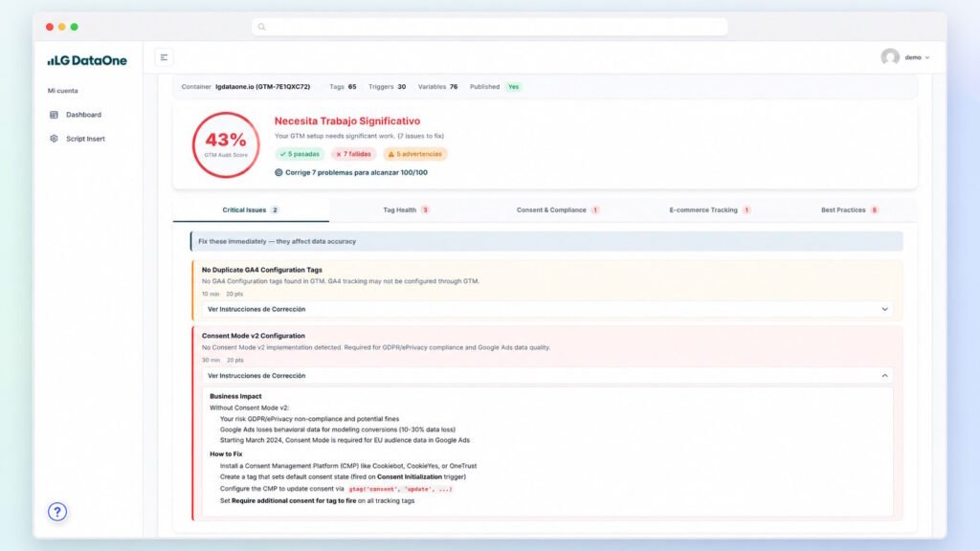The width and height of the screenshot is (980, 551).
Task: Click the macOS green maximize window dot
Action: [75, 27]
